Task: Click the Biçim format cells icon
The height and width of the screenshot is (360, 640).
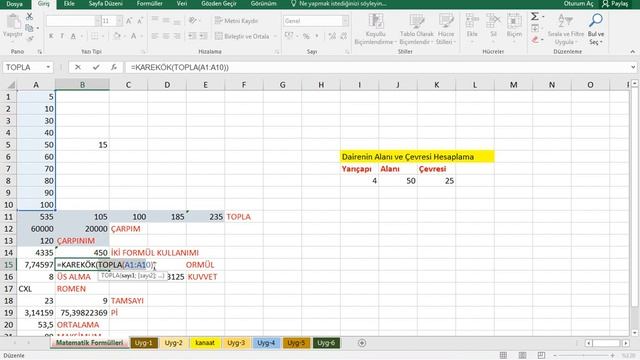Action: [x=514, y=21]
